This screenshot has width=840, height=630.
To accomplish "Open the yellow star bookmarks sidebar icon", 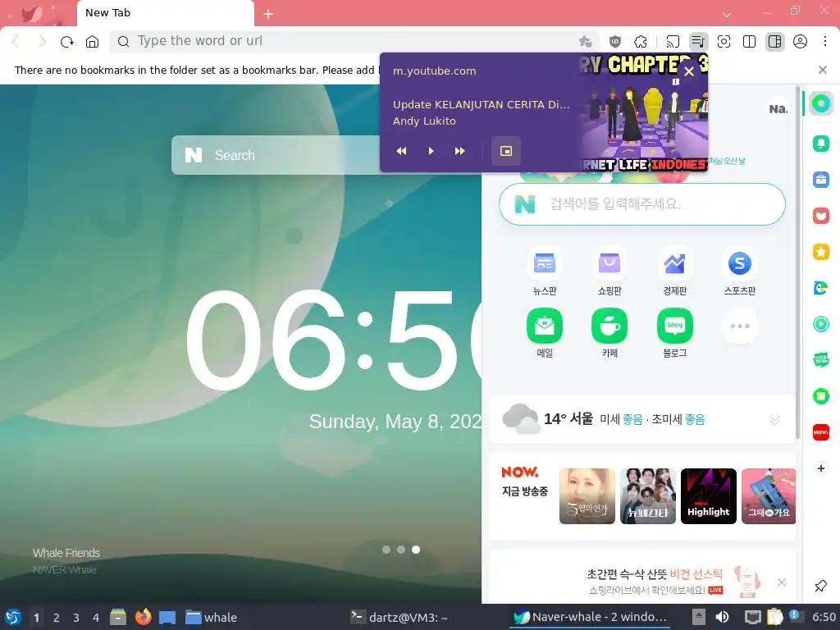I will click(820, 252).
